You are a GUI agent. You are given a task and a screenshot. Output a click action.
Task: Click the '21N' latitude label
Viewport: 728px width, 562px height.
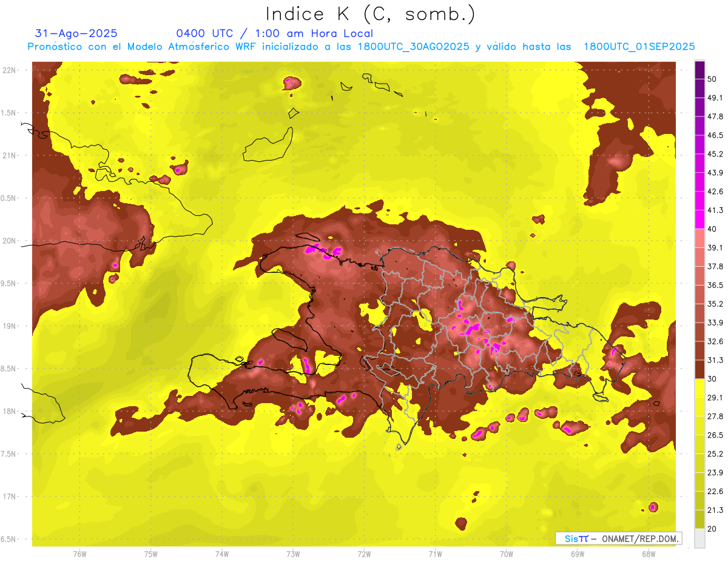(10, 155)
